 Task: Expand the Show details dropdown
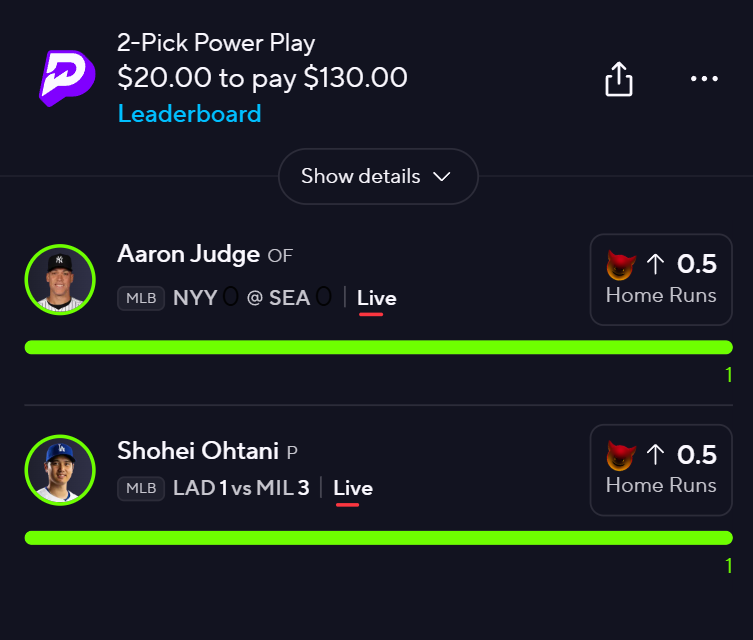click(377, 177)
